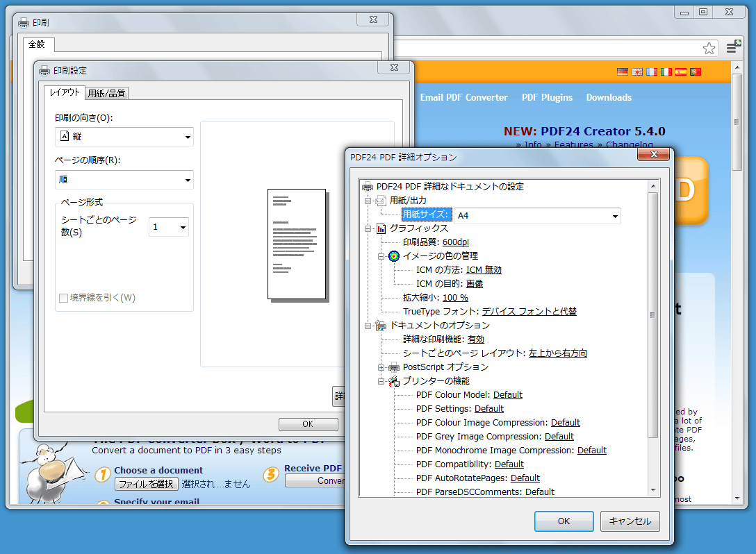Click the Conver button under Receive PDF

(315, 481)
